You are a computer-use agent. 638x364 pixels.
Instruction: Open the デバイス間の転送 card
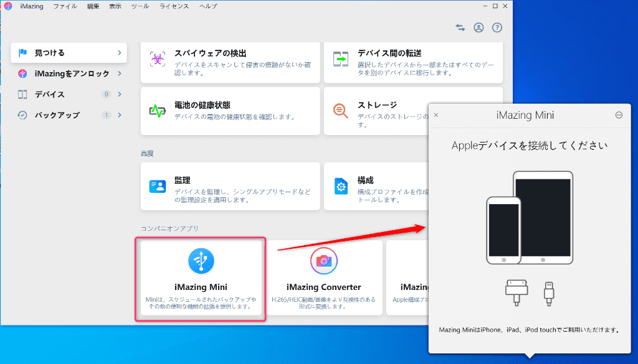[414, 62]
